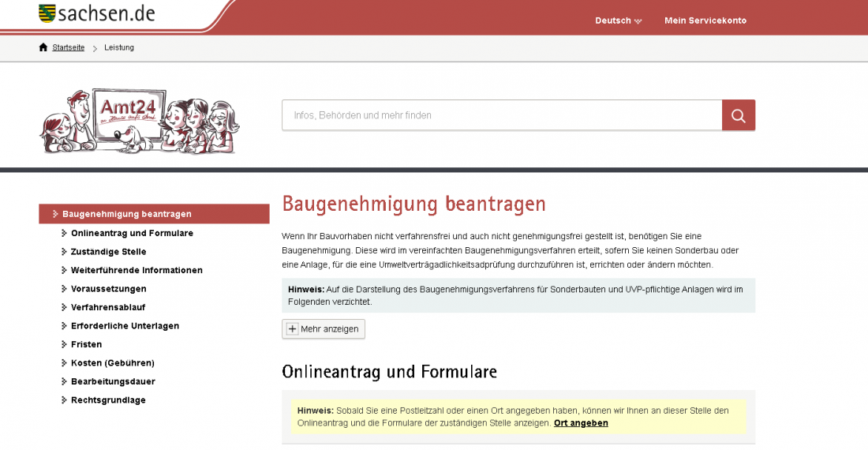868x450 pixels.
Task: Click the home icon in breadcrumb
Action: tap(43, 47)
